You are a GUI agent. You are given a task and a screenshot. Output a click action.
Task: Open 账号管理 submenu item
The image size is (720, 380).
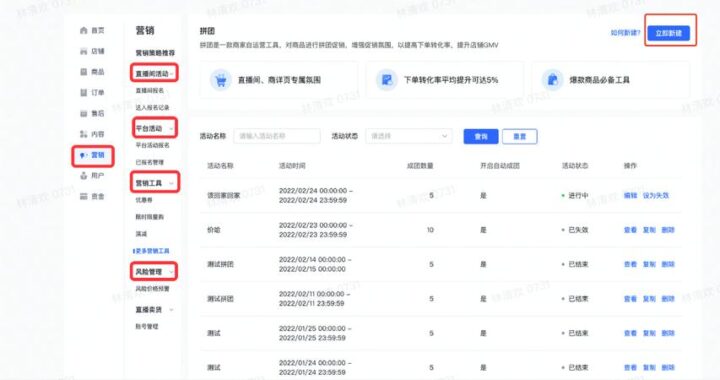[147, 327]
